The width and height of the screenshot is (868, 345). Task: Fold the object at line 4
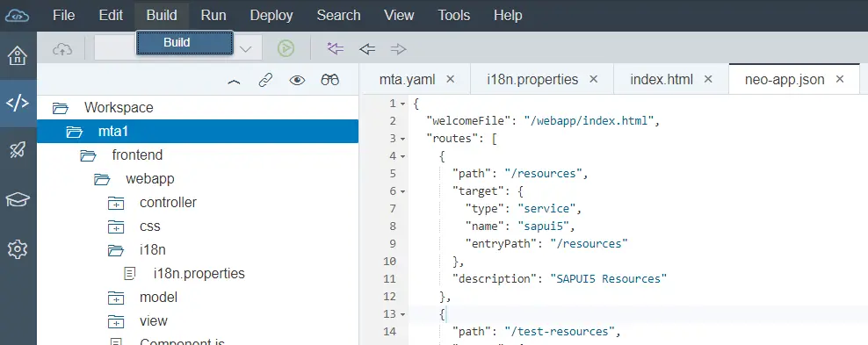pos(402,157)
